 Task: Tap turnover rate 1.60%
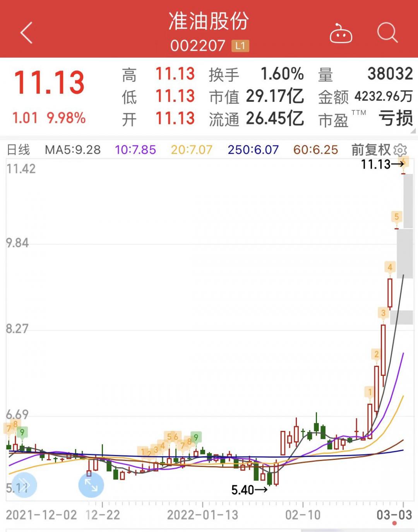[x=282, y=74]
